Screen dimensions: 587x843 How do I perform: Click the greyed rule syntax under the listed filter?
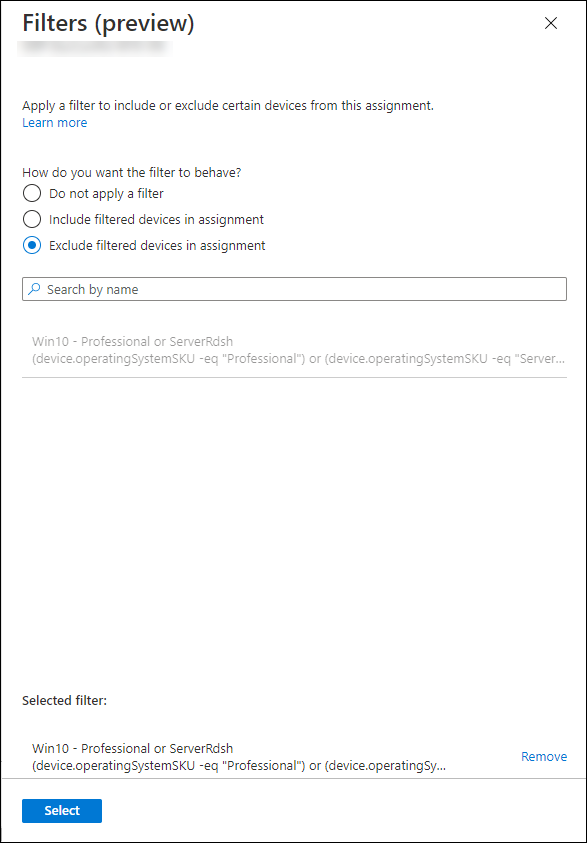298,359
